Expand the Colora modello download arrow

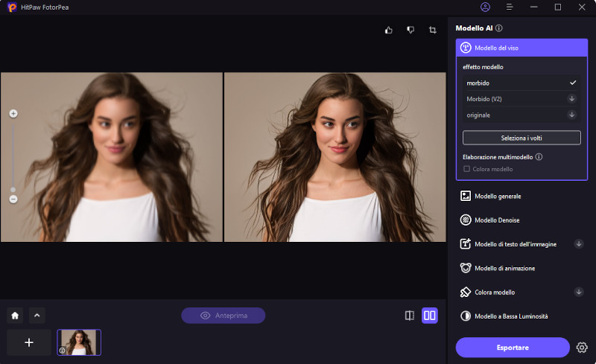point(578,292)
